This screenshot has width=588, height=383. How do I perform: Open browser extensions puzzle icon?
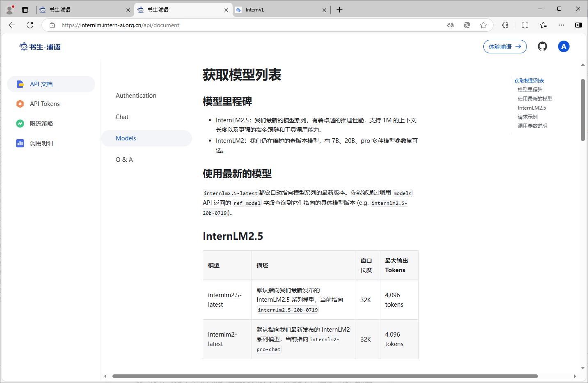tap(505, 25)
